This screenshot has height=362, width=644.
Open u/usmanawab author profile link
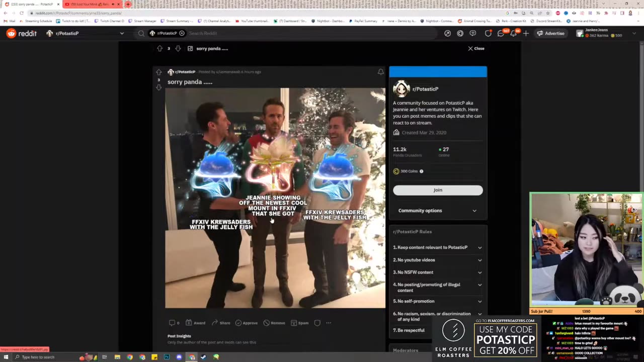click(x=228, y=72)
